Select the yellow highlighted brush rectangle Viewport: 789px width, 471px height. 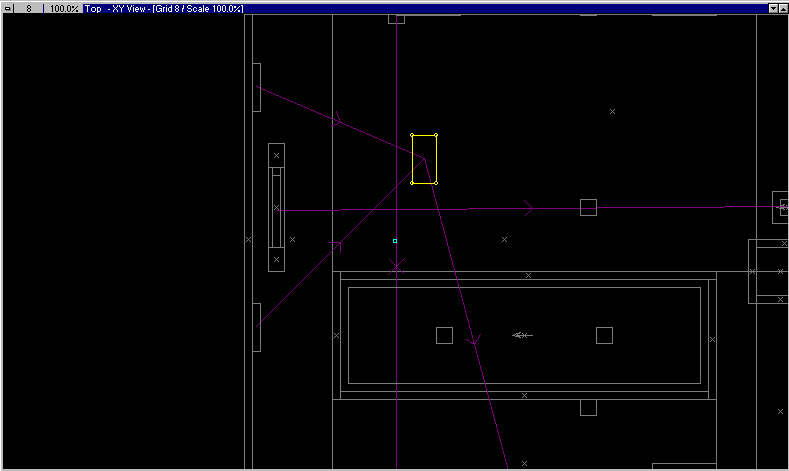tap(424, 159)
